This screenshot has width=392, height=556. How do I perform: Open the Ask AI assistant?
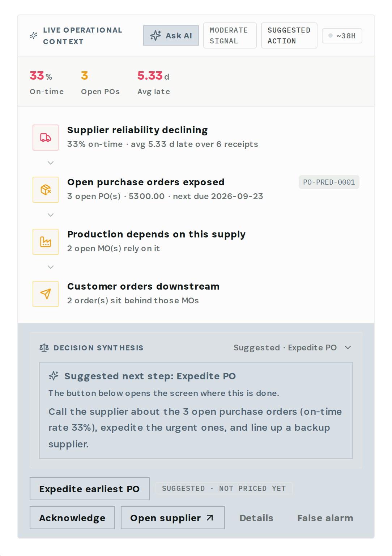point(171,35)
